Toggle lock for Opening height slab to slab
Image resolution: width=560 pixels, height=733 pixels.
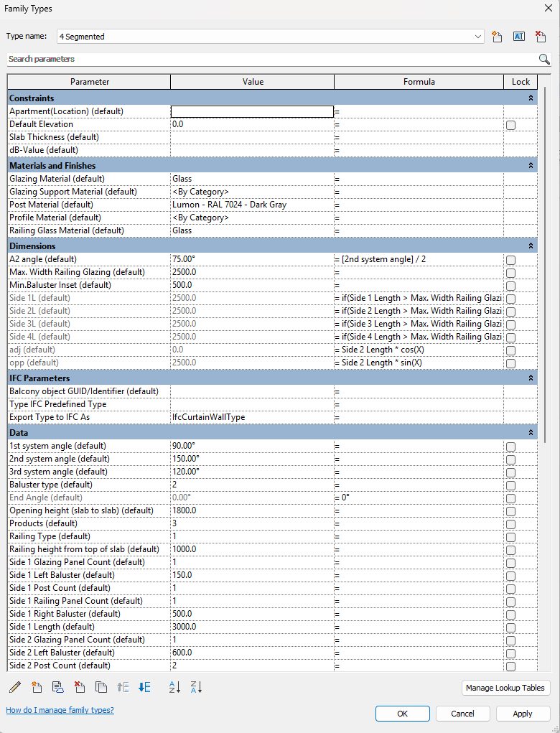pos(510,511)
